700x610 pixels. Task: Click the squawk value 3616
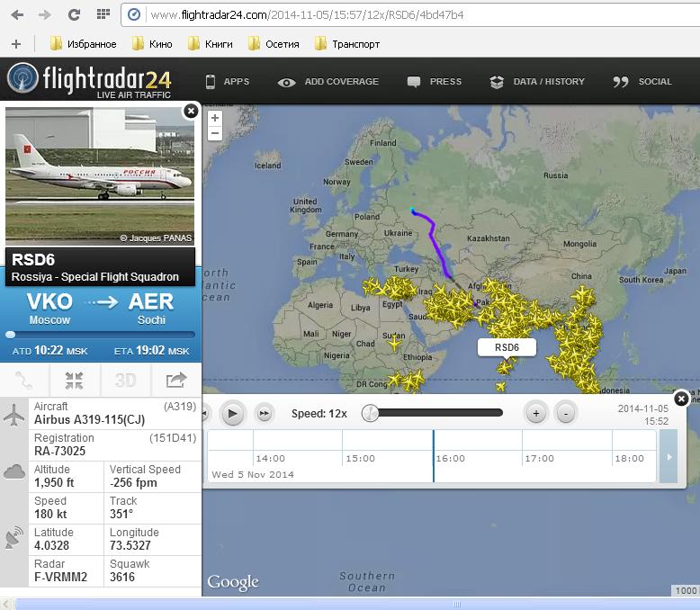(x=122, y=577)
